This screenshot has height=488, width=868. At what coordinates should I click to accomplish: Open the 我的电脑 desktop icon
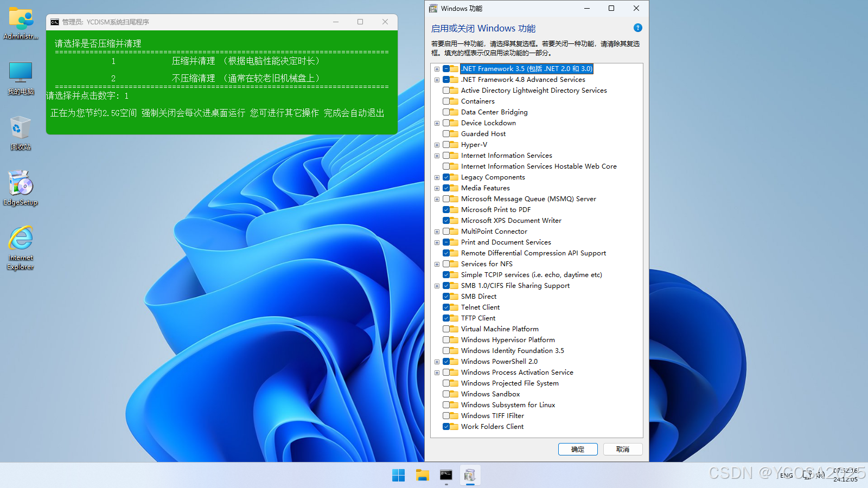pos(21,79)
